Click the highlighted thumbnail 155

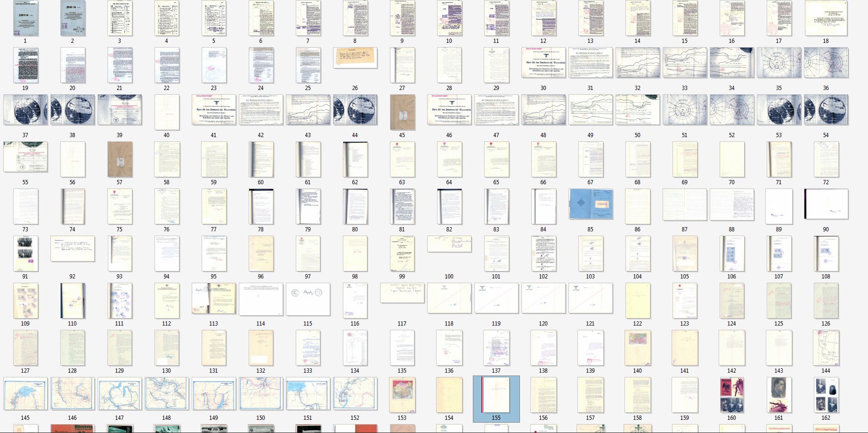[x=496, y=395]
